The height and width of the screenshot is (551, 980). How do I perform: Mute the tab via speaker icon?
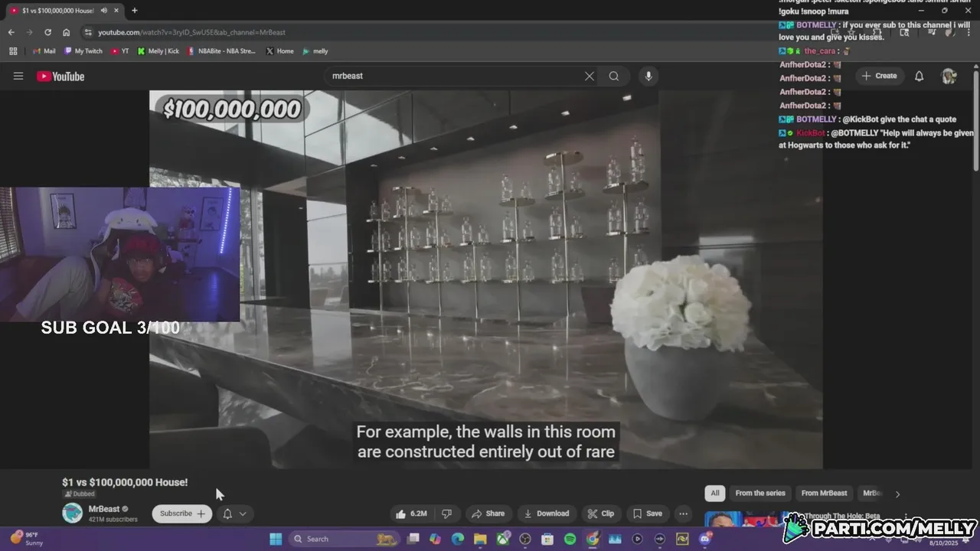click(103, 10)
